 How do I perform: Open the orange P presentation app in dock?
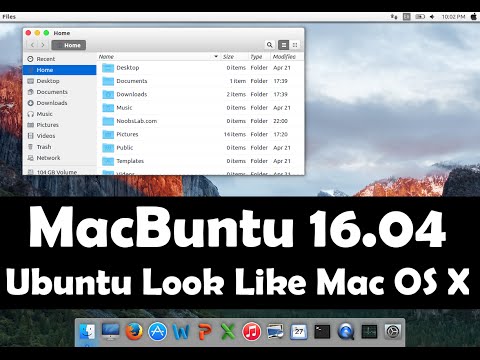pos(205,332)
